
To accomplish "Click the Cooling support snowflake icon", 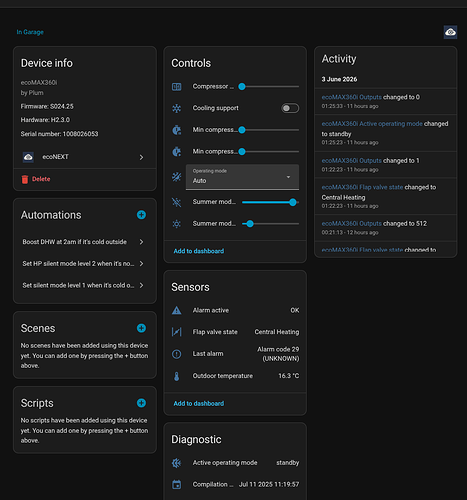I will tap(176, 108).
